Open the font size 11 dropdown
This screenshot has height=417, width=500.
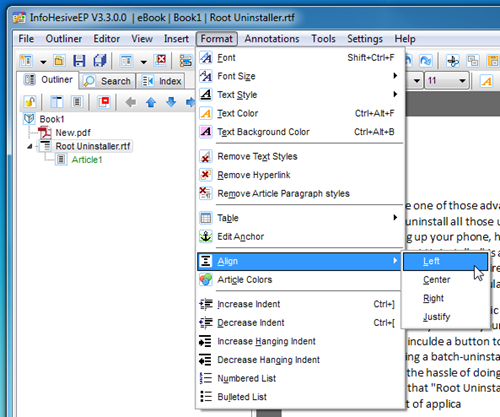(x=462, y=81)
